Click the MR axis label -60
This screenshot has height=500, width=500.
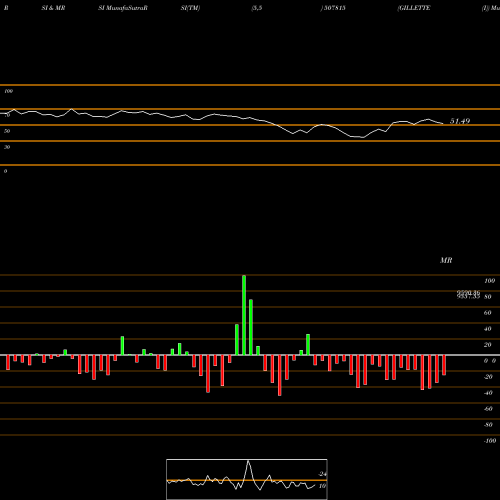point(488,409)
